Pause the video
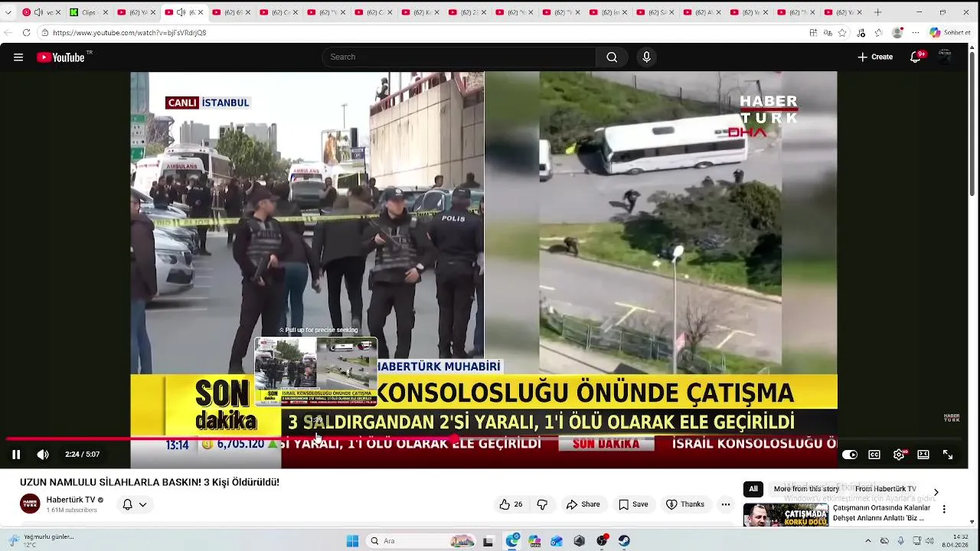Image resolution: width=980 pixels, height=551 pixels. [16, 455]
